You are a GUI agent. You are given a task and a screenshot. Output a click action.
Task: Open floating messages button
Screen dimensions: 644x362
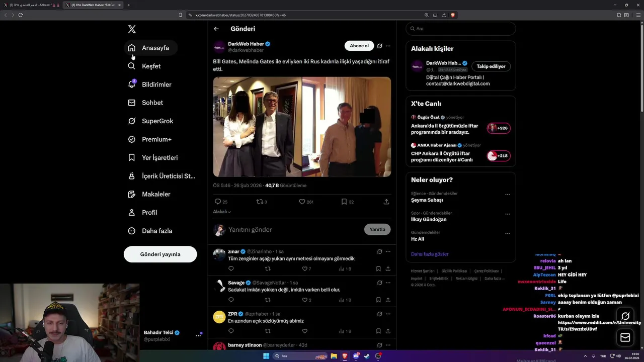click(x=625, y=337)
